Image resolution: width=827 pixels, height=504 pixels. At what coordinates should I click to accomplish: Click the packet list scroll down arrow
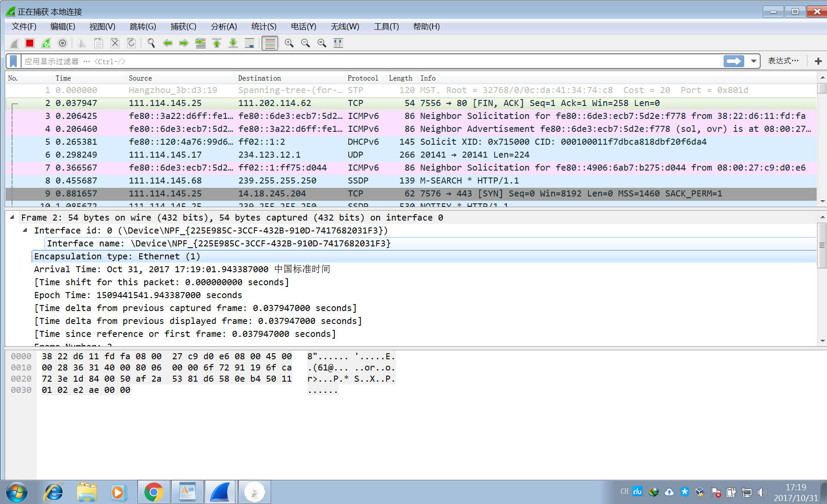822,201
